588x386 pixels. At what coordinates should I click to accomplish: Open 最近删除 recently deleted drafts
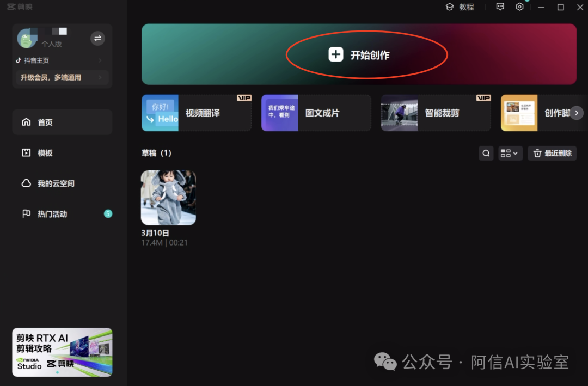552,153
